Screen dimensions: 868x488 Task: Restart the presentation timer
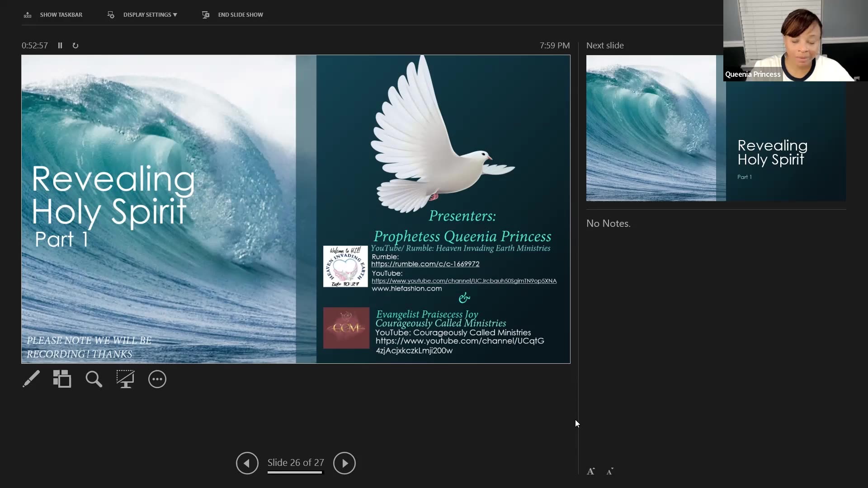75,46
